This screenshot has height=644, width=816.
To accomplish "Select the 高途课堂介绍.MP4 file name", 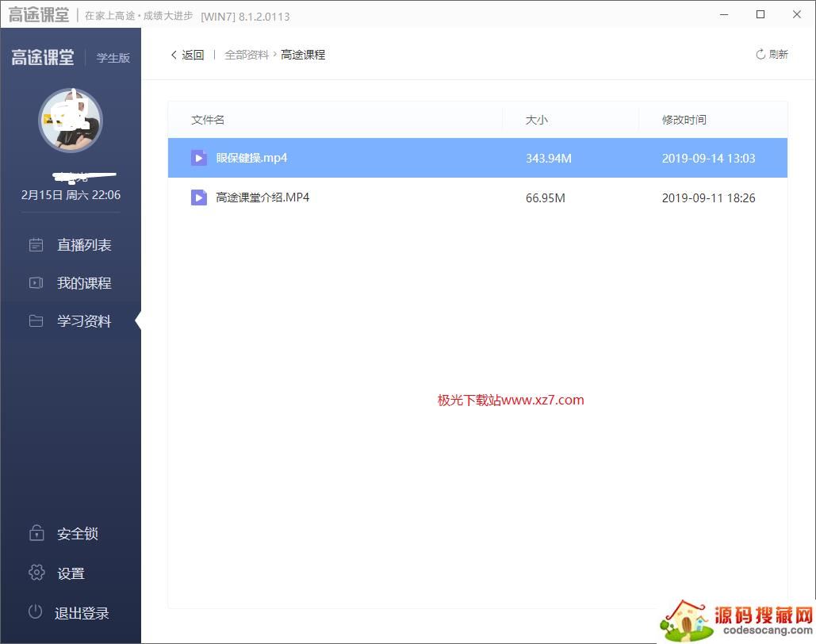I will 262,197.
